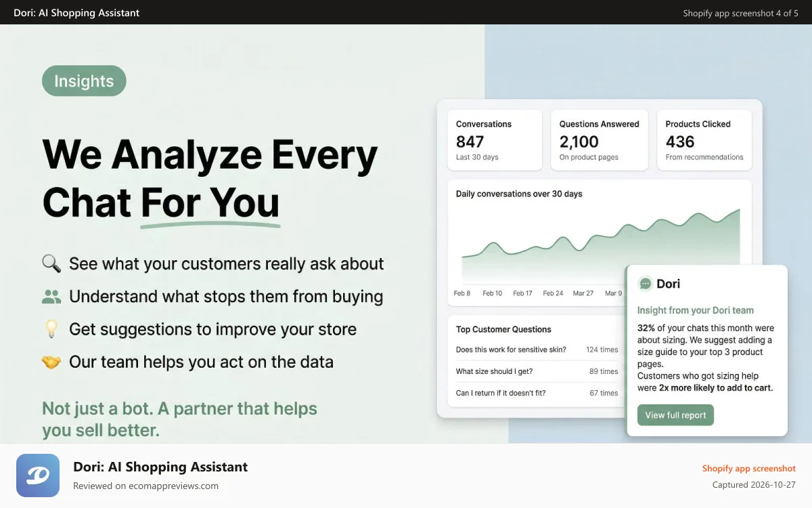812x508 pixels.
Task: Open "Reviewed on ecomappreviews.com" text
Action: (145, 486)
